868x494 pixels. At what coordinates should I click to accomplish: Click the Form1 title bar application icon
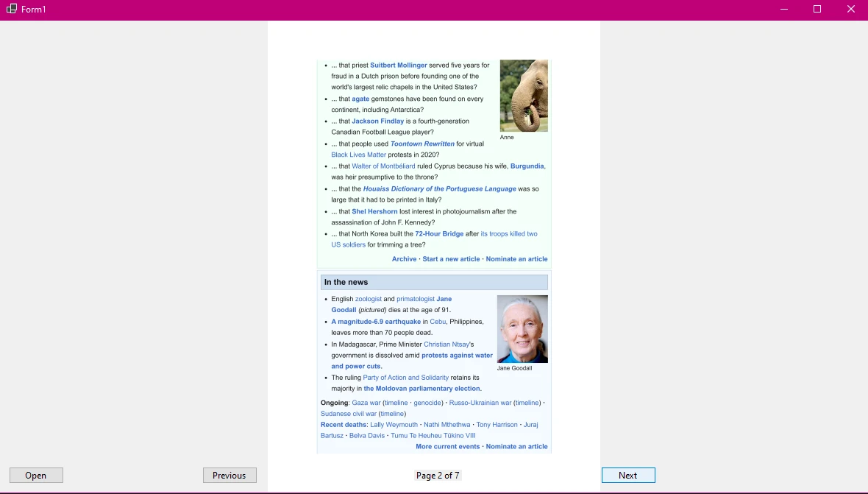(x=10, y=9)
